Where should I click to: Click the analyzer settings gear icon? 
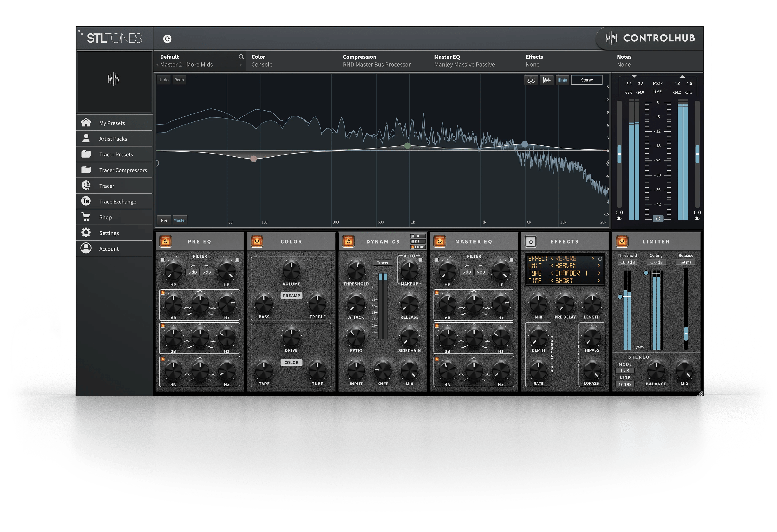tap(531, 80)
